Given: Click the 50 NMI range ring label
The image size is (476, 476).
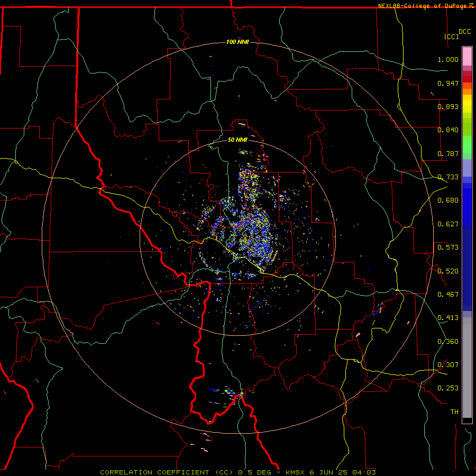Looking at the screenshot, I should click(237, 140).
